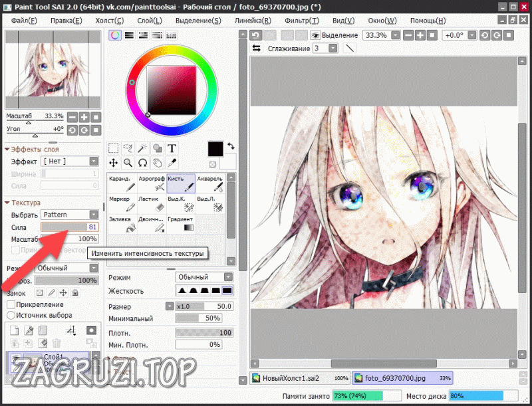
Task: Click the undo button in canvas toolbar
Action: pos(256,35)
